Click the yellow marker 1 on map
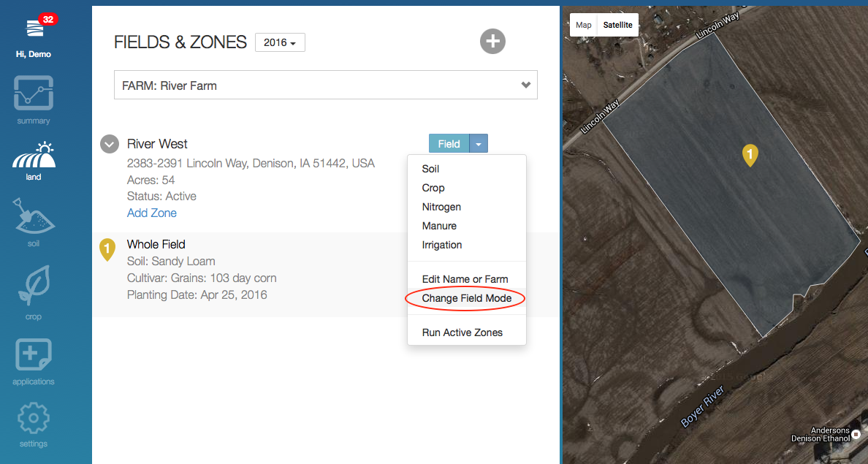Screen dimensions: 868x464 750,154
